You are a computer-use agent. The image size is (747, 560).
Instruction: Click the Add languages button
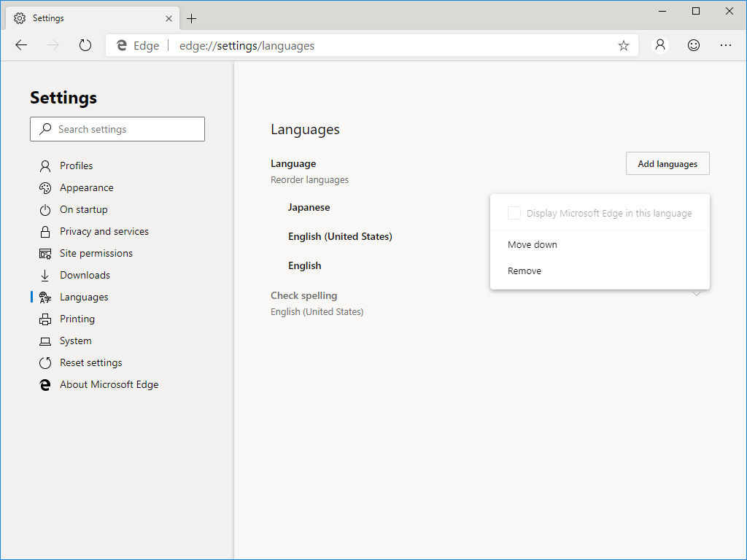(x=667, y=163)
